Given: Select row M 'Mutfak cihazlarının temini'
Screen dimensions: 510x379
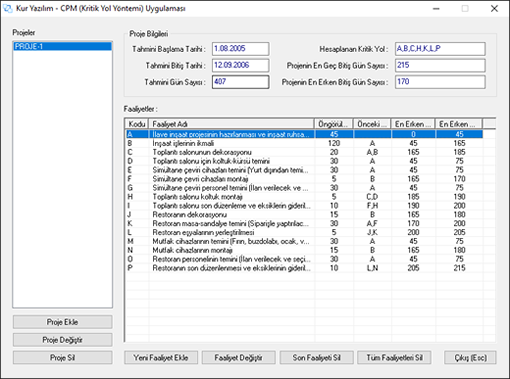Looking at the screenshot, I should tap(304, 241).
